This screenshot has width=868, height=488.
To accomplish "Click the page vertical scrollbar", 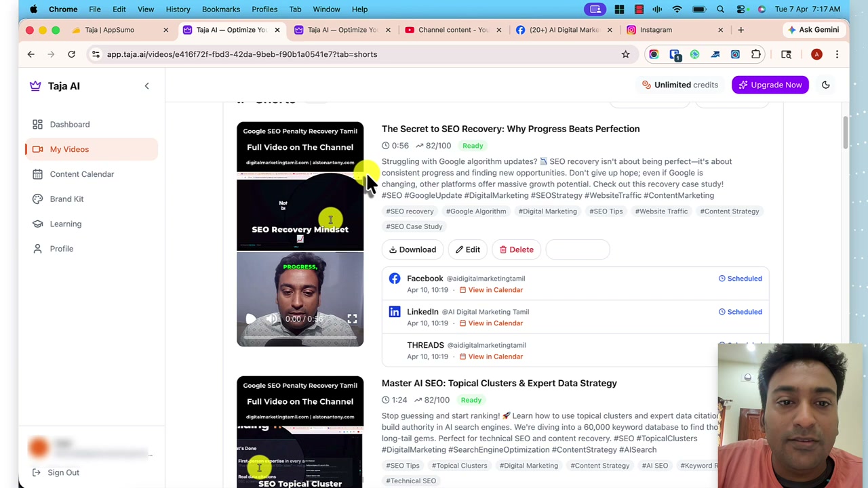I will point(846,132).
